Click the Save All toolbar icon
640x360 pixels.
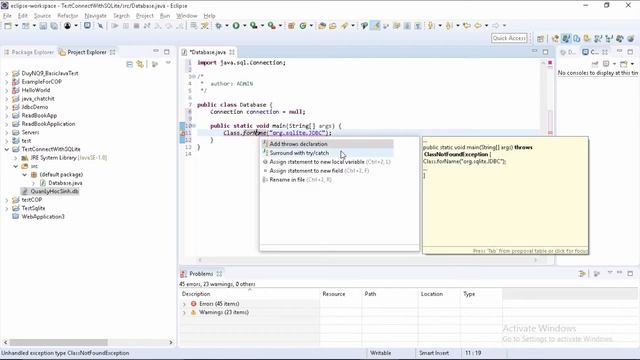coord(53,26)
